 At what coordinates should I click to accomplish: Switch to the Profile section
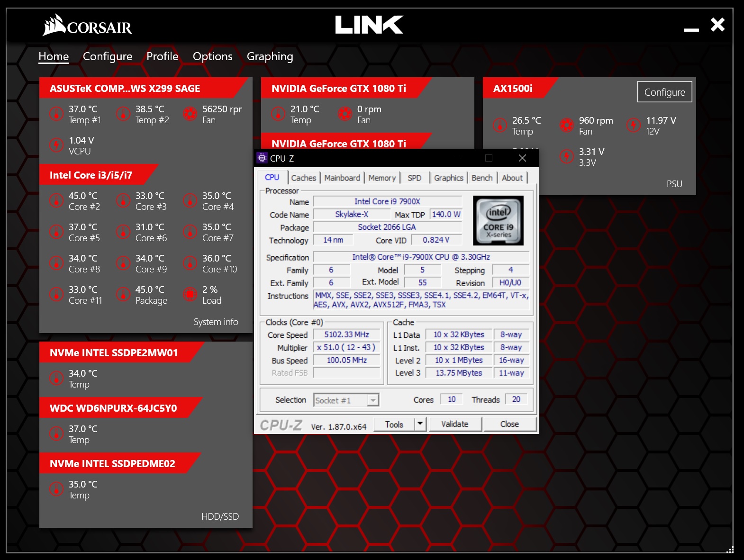[x=162, y=56]
